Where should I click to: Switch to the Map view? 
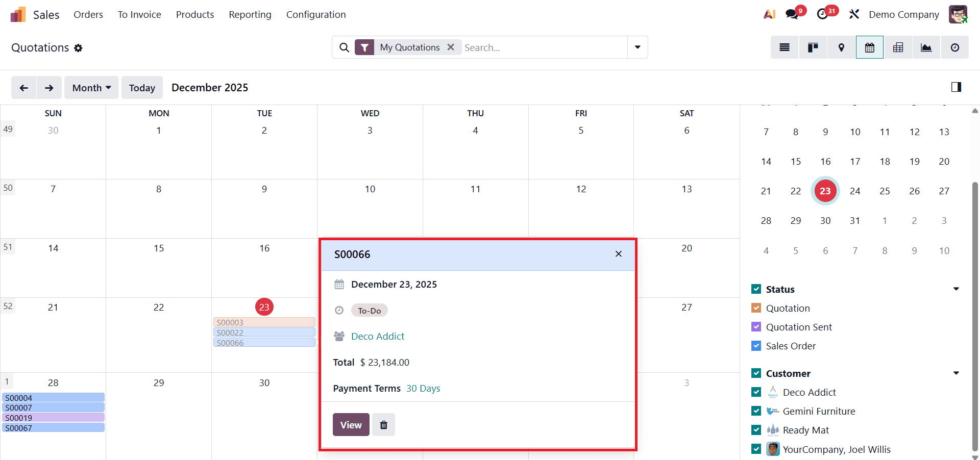click(x=841, y=47)
